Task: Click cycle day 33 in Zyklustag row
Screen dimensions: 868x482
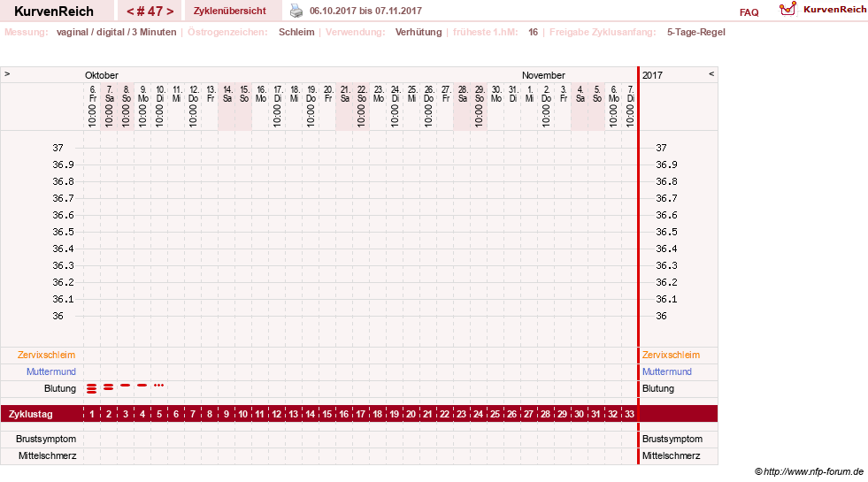Action: [629, 414]
